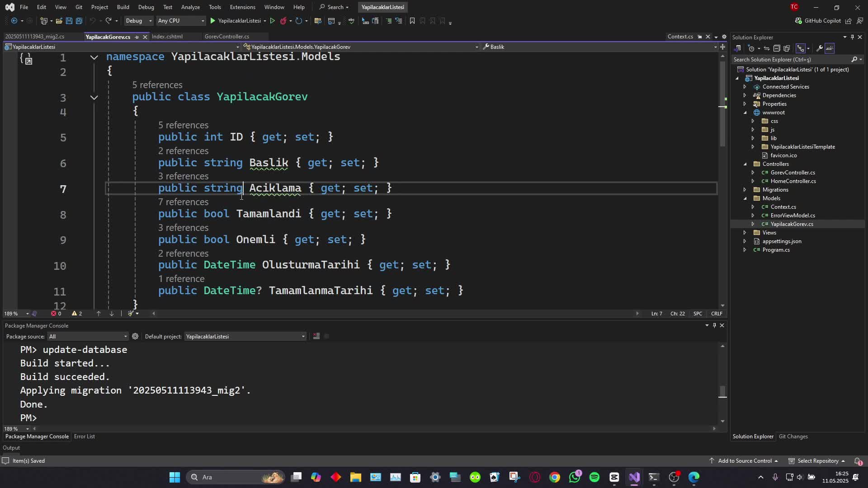Click Save All double-floppy icon
The height and width of the screenshot is (488, 868).
79,21
